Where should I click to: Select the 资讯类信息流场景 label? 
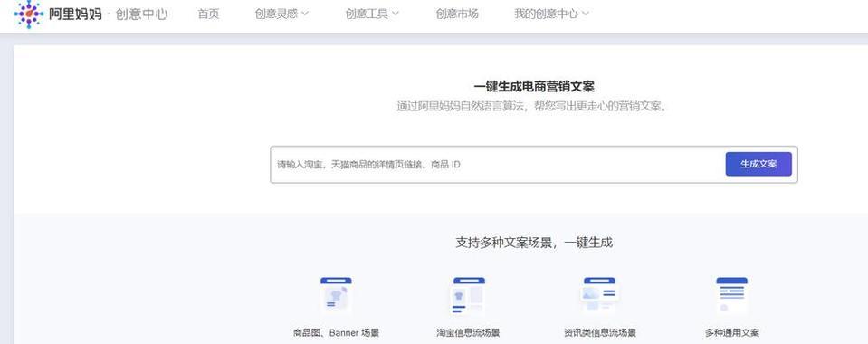click(x=600, y=333)
